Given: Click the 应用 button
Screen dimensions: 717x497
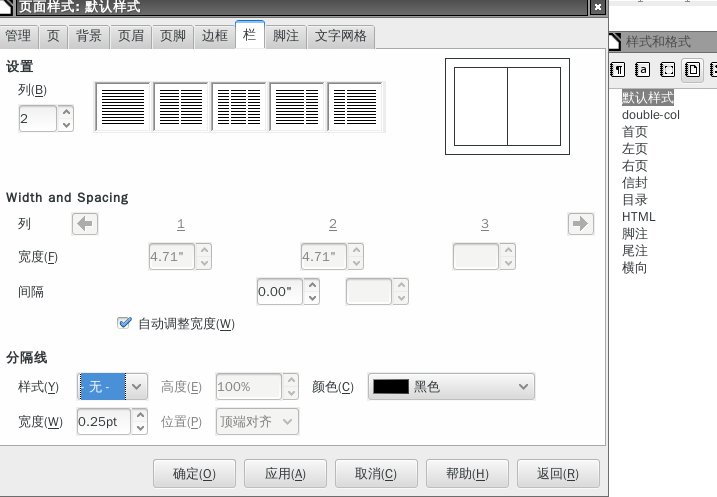Looking at the screenshot, I should 285,474.
